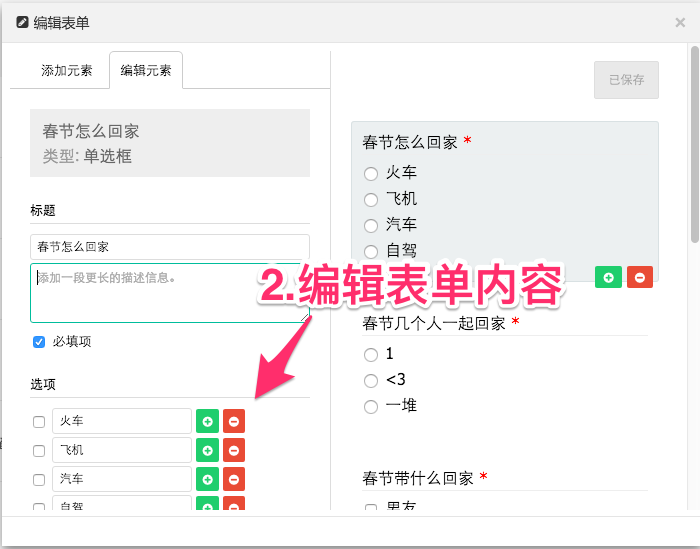Focus the longer description textarea

tap(168, 292)
